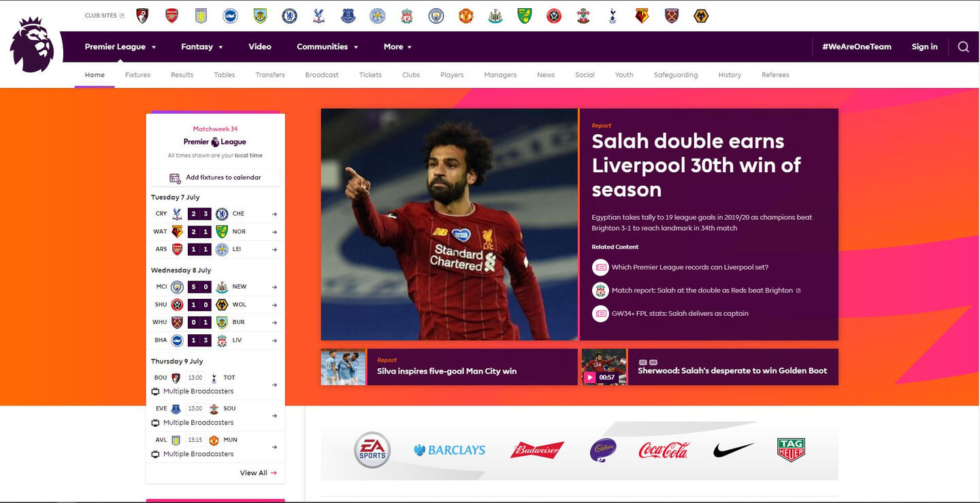Open the Norwich City club site crest
980x503 pixels.
(x=524, y=16)
